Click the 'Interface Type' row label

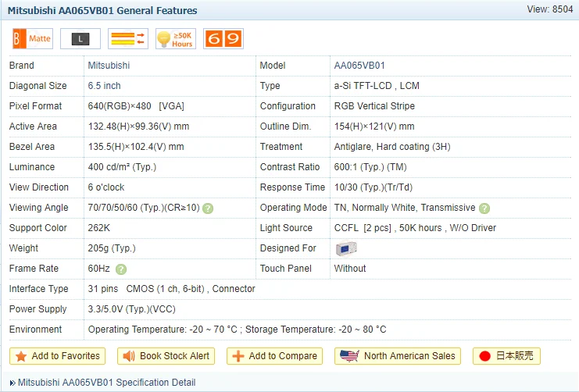click(39, 289)
